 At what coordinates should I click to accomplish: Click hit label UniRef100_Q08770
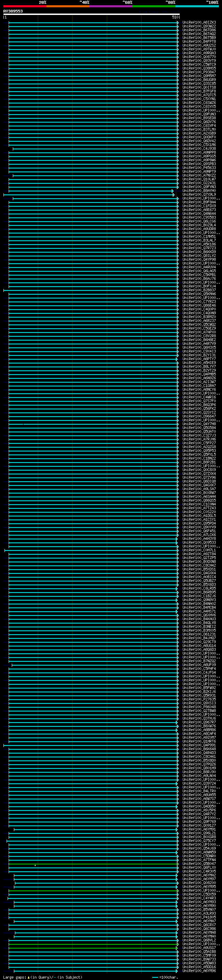pyautogui.click(x=199, y=57)
